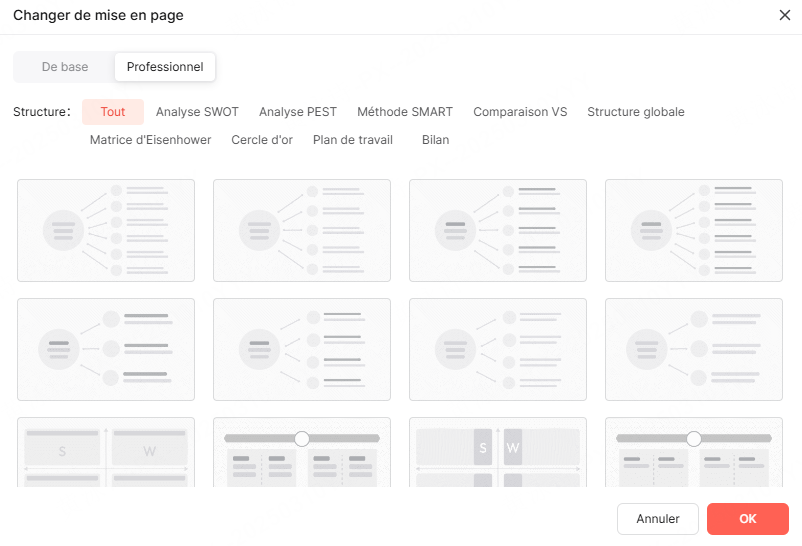This screenshot has height=546, width=802.
Task: Filter by Cercle d'or structure
Action: click(x=262, y=140)
